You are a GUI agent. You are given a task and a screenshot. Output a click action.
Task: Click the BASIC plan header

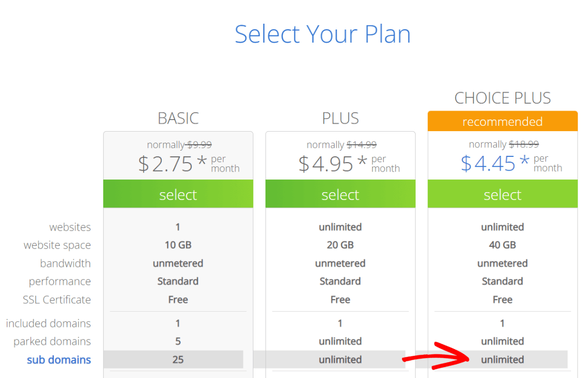click(x=178, y=118)
